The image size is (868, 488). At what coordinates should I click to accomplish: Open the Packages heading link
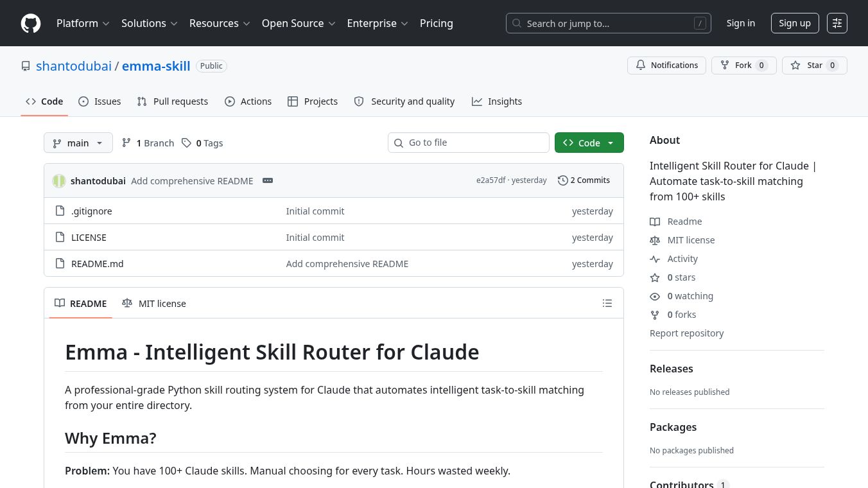coord(673,427)
